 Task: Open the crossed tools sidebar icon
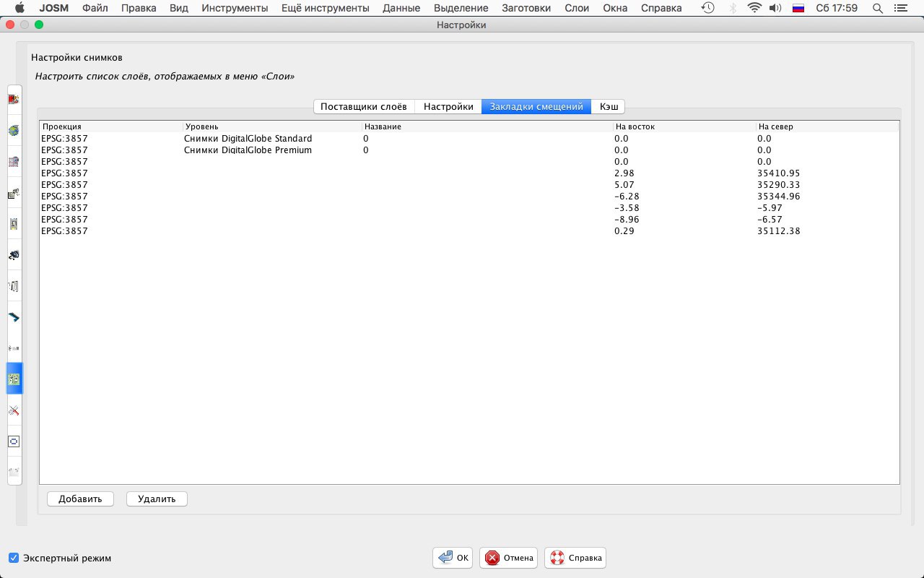pos(14,410)
